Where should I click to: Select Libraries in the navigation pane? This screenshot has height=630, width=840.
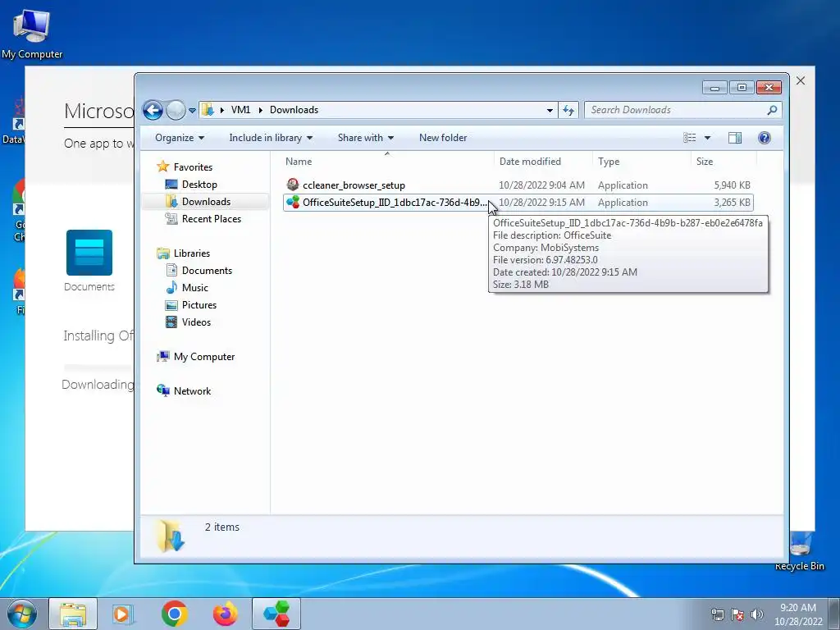pyautogui.click(x=191, y=253)
